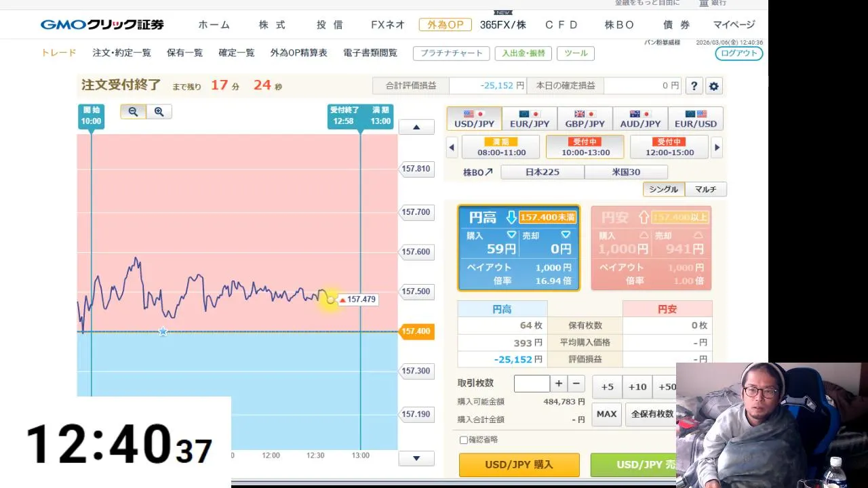
Task: Click the GMO Click Securities logo
Action: point(102,25)
